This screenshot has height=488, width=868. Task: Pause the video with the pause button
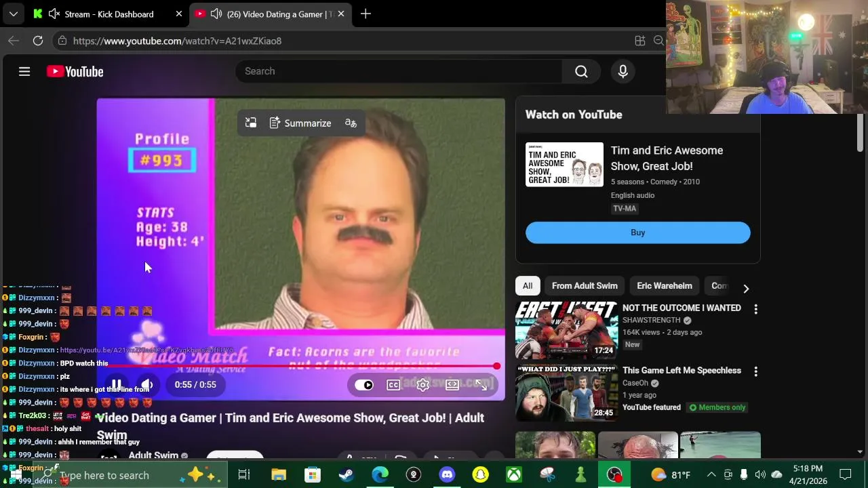pyautogui.click(x=116, y=384)
